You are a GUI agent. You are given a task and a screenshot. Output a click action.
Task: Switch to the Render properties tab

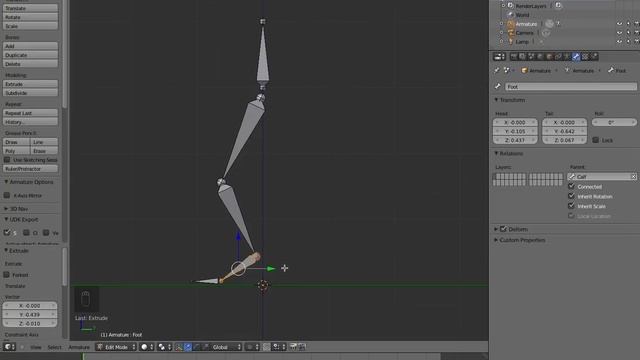(x=513, y=57)
